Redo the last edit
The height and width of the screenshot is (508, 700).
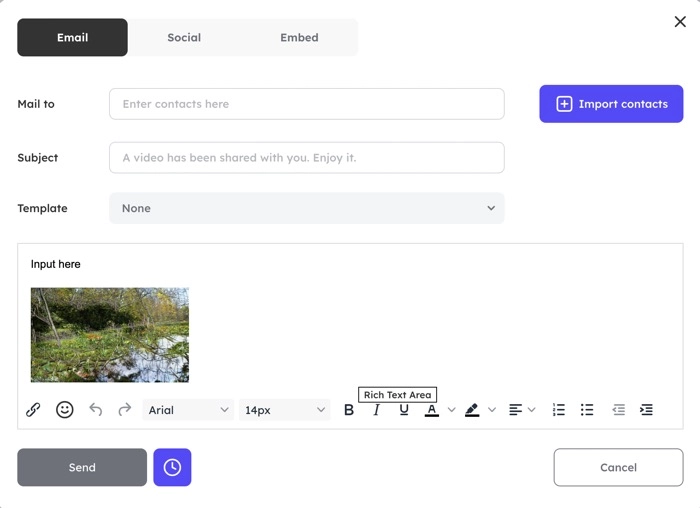point(125,410)
